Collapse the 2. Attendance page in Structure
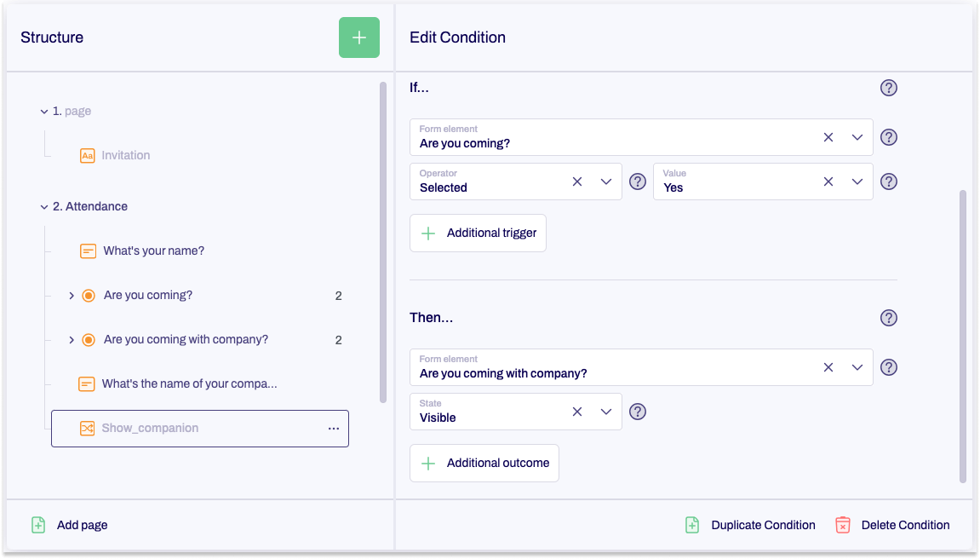This screenshot has width=980, height=559. [42, 206]
